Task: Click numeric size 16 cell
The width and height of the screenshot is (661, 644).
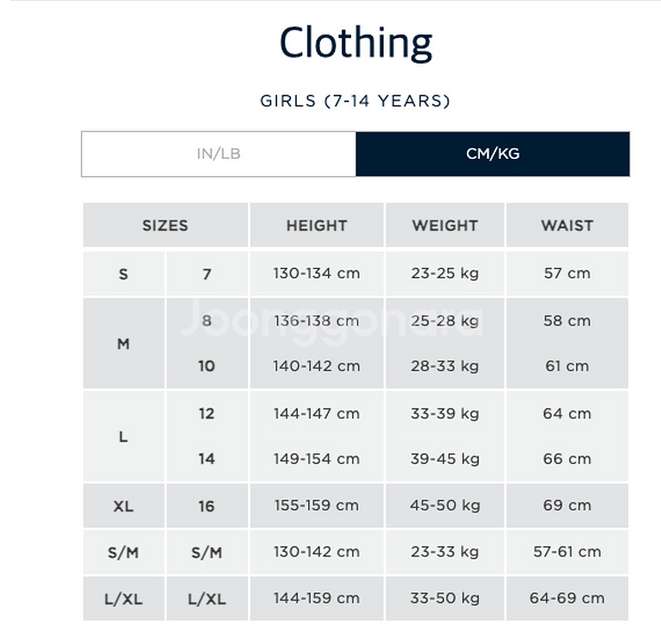Action: 206,506
